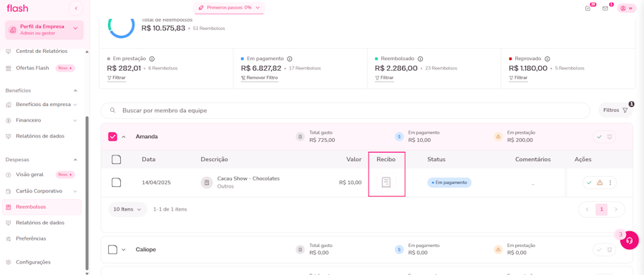
Task: Open Ofertas Flash in the sidebar
Action: [32, 68]
